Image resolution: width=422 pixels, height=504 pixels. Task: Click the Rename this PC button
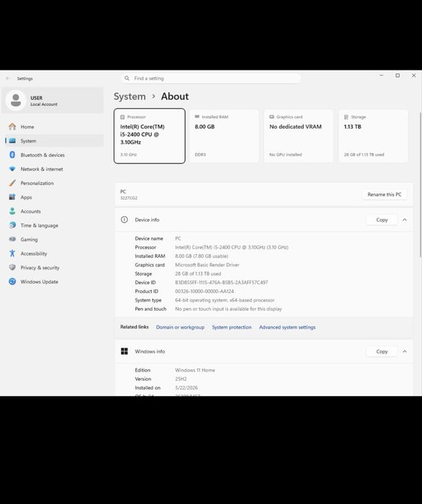coord(385,194)
